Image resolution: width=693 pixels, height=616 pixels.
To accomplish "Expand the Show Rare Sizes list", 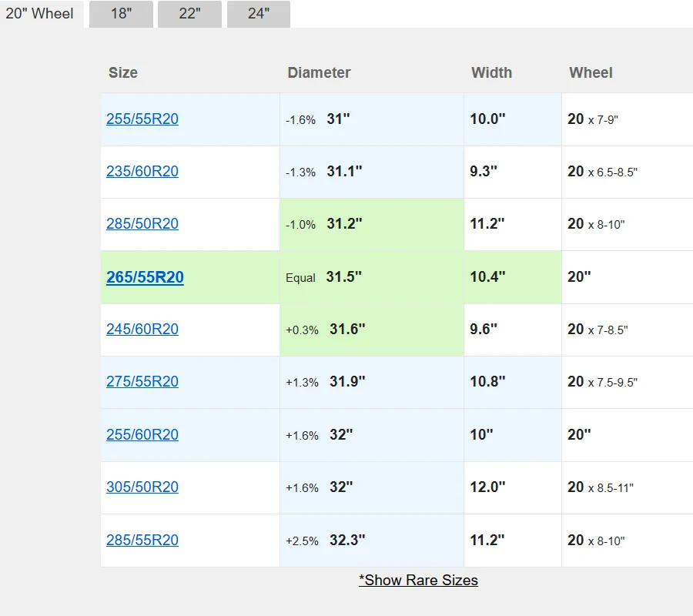I will pyautogui.click(x=418, y=581).
